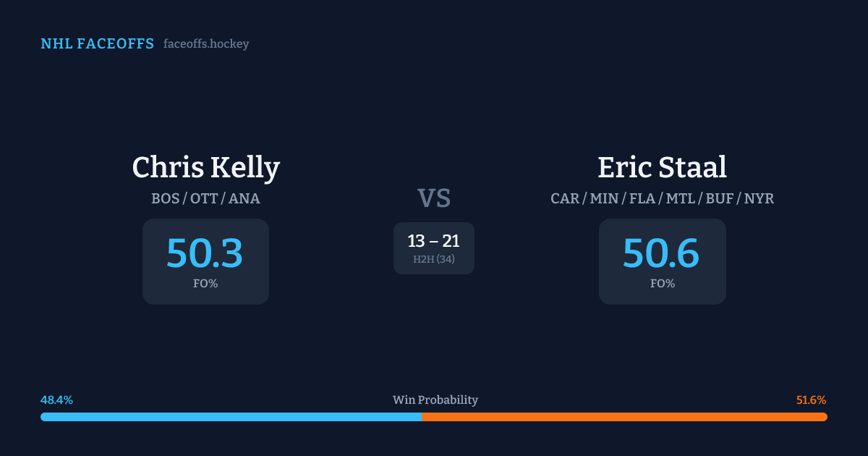The height and width of the screenshot is (456, 868).
Task: Click the large 50.3 number
Action: pos(205,253)
